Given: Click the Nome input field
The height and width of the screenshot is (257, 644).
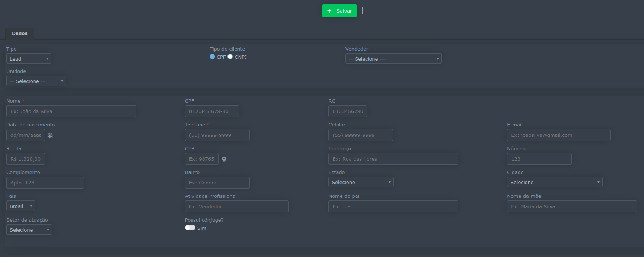Looking at the screenshot, I should coord(71,111).
